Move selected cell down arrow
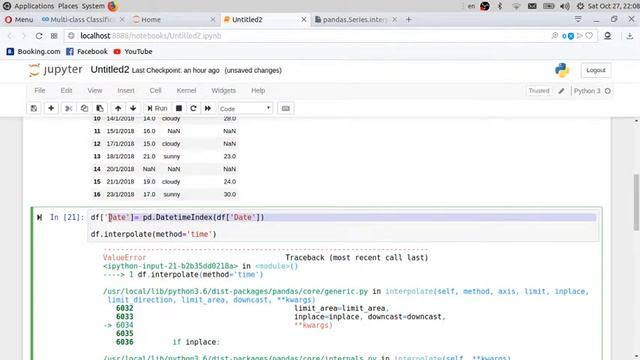Image resolution: width=640 pixels, height=360 pixels. (x=133, y=108)
